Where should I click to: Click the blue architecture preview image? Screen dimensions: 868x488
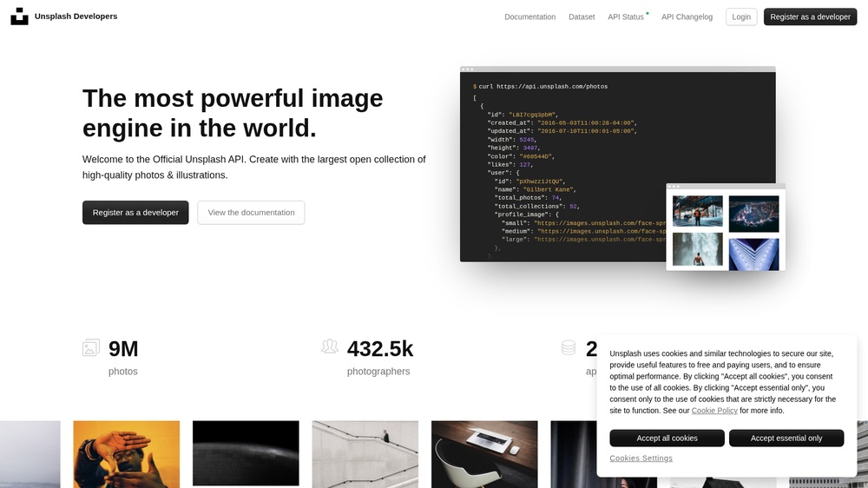(x=754, y=254)
